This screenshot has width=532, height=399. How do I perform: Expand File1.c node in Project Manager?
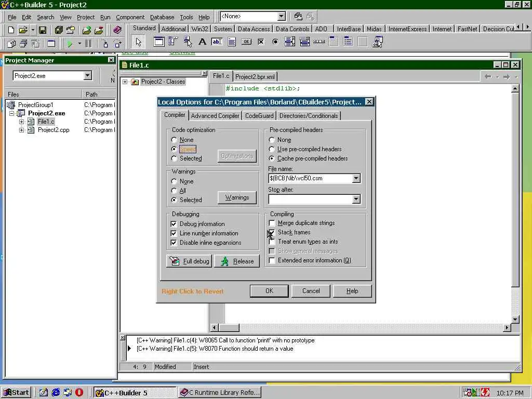point(21,122)
